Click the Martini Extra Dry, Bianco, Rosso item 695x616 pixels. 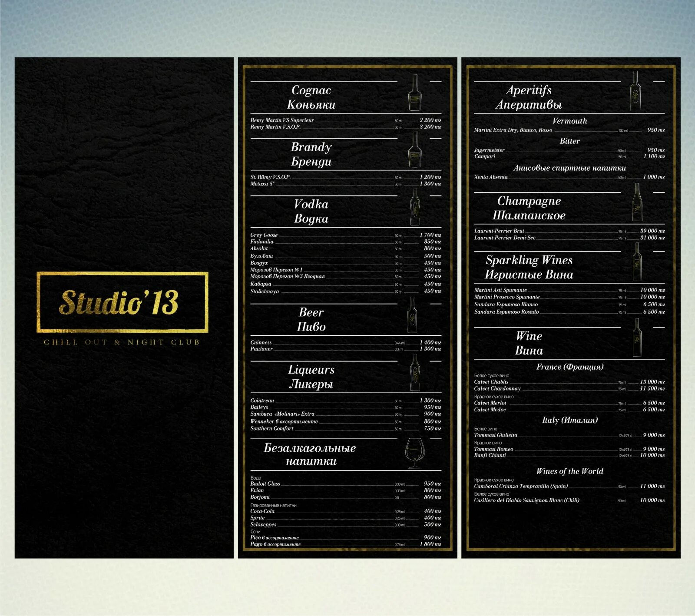(569, 130)
